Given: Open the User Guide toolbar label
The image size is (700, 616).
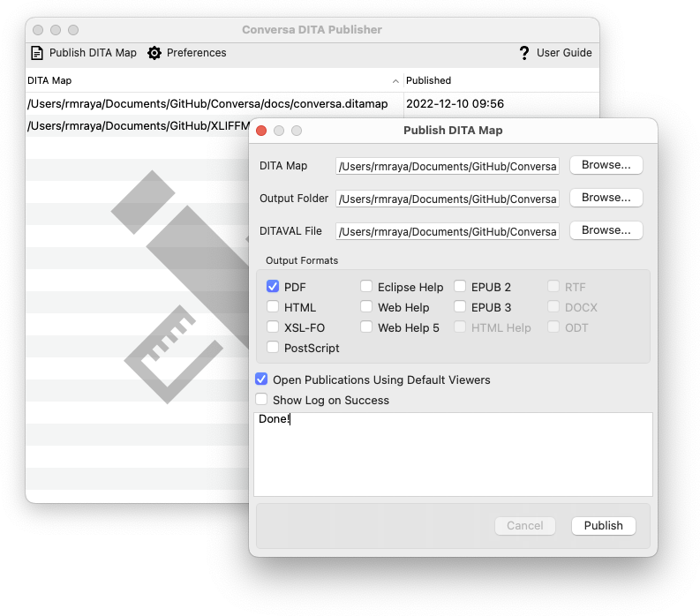Looking at the screenshot, I should click(564, 53).
